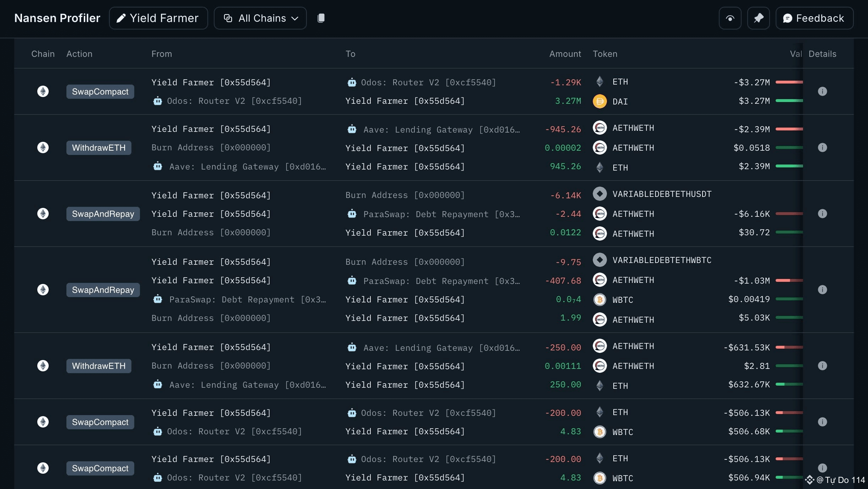Click the WithdrawETH tag for 945.26
Viewport: 868px width, 489px height.
tap(99, 148)
